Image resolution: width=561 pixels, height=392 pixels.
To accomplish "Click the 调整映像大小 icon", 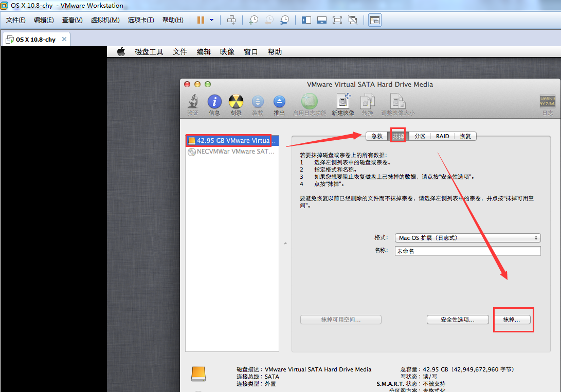I will [397, 105].
